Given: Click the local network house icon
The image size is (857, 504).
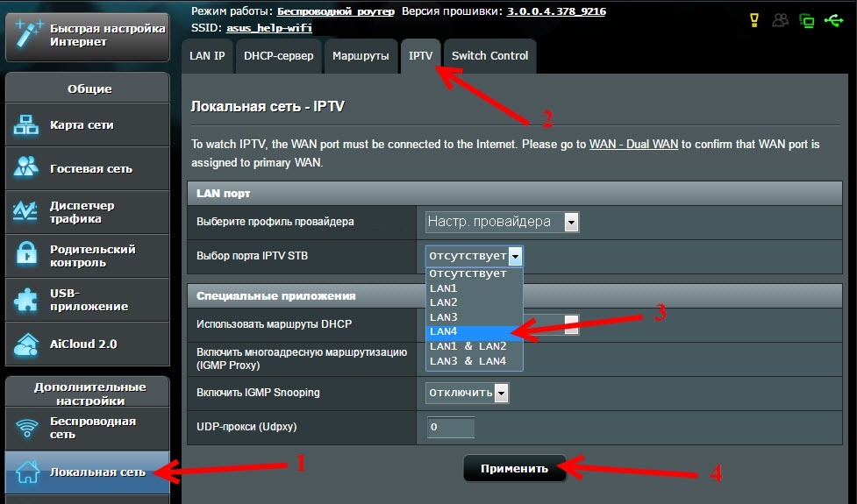Looking at the screenshot, I should click(27, 472).
